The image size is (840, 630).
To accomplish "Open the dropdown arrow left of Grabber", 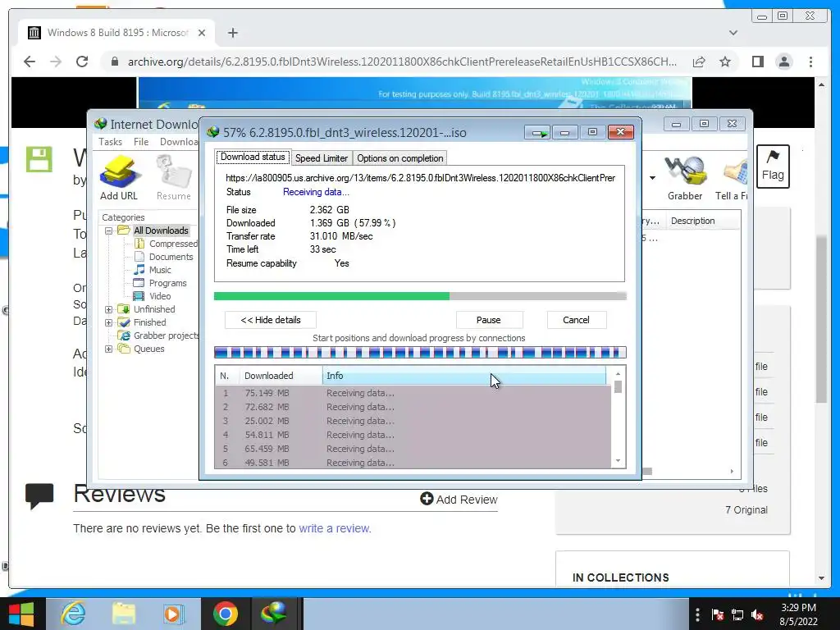I will pos(652,177).
